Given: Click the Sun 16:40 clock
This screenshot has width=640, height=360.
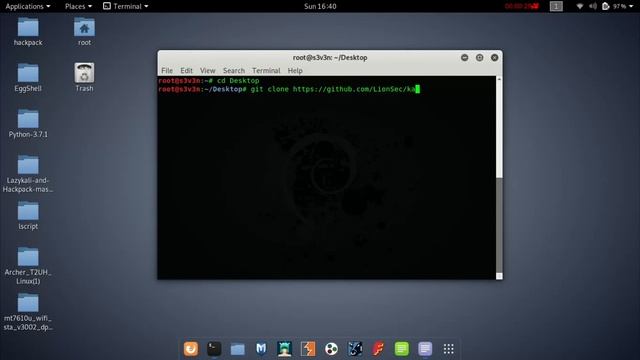Looking at the screenshot, I should click(320, 6).
